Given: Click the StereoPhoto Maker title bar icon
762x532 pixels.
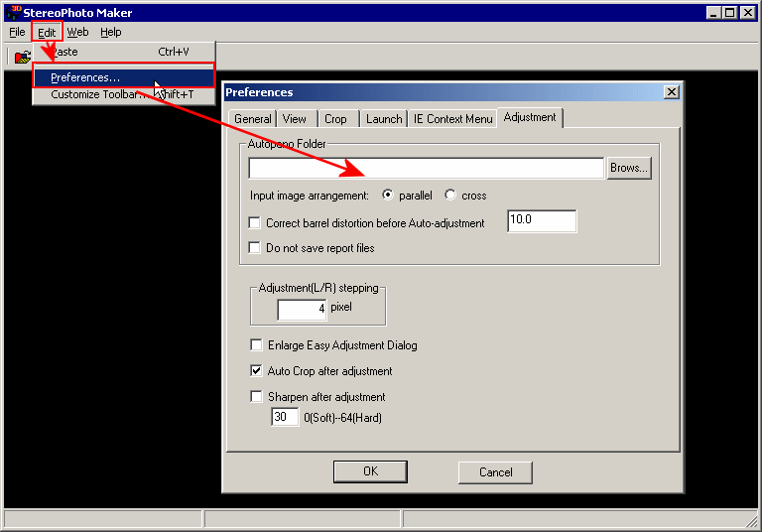Looking at the screenshot, I should click(x=15, y=12).
